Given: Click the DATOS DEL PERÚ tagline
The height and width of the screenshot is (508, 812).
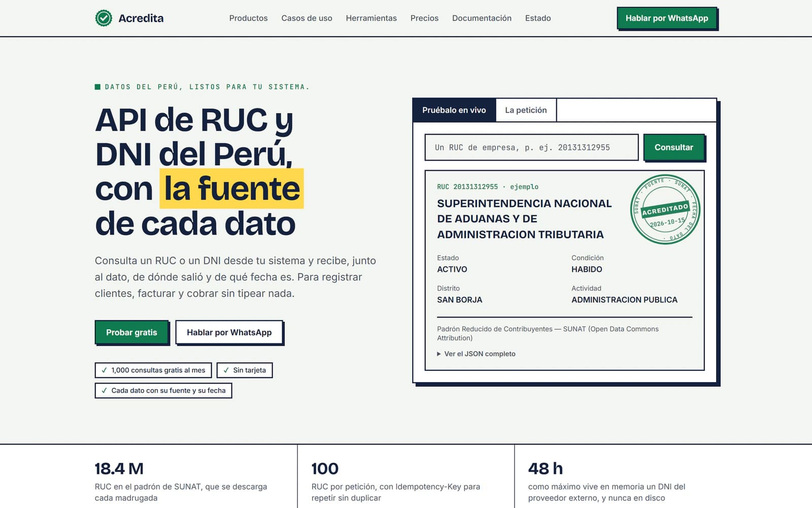Looking at the screenshot, I should (207, 87).
